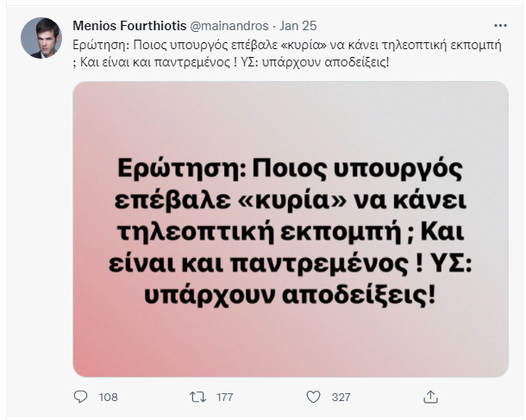
Task: Click the reply speech bubble icon
Action: coord(82,397)
